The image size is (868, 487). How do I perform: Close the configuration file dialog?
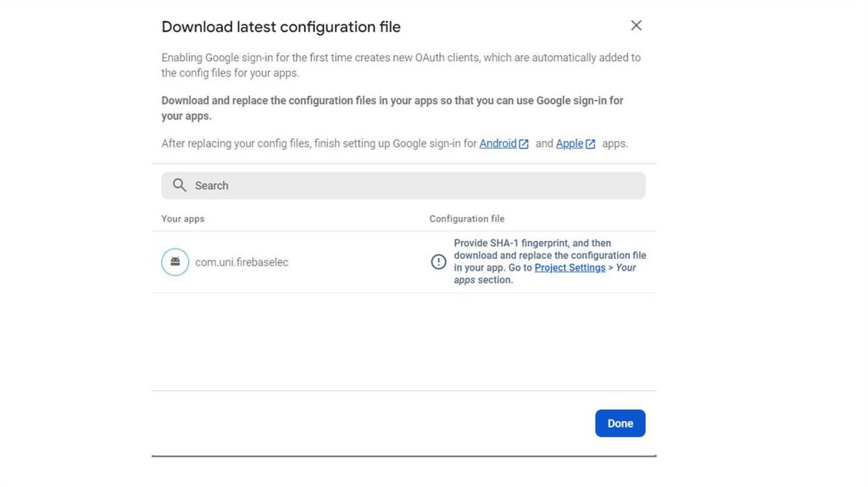[x=636, y=25]
